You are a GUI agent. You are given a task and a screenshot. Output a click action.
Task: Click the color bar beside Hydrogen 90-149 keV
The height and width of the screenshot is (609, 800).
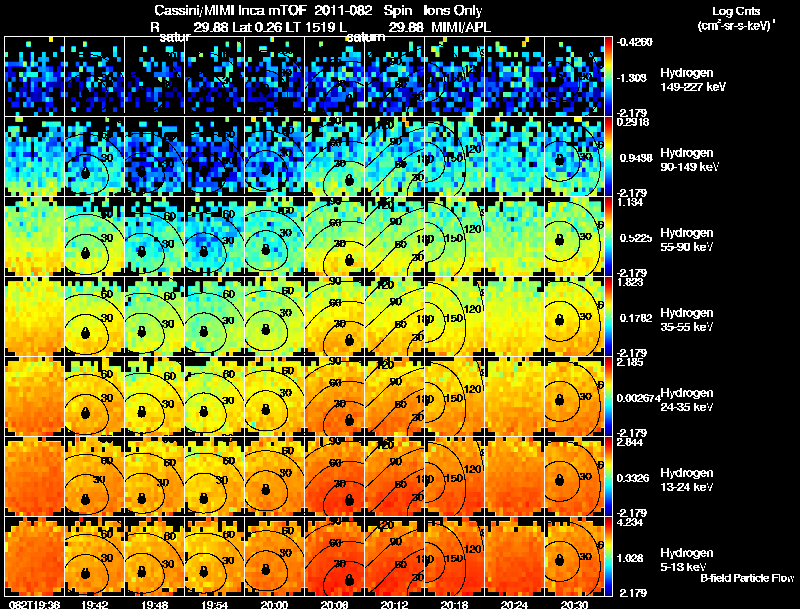point(608,156)
